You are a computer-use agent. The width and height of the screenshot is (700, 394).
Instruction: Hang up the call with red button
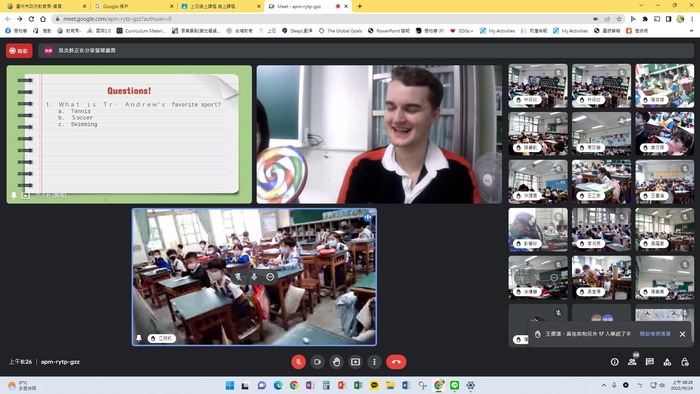tap(396, 362)
